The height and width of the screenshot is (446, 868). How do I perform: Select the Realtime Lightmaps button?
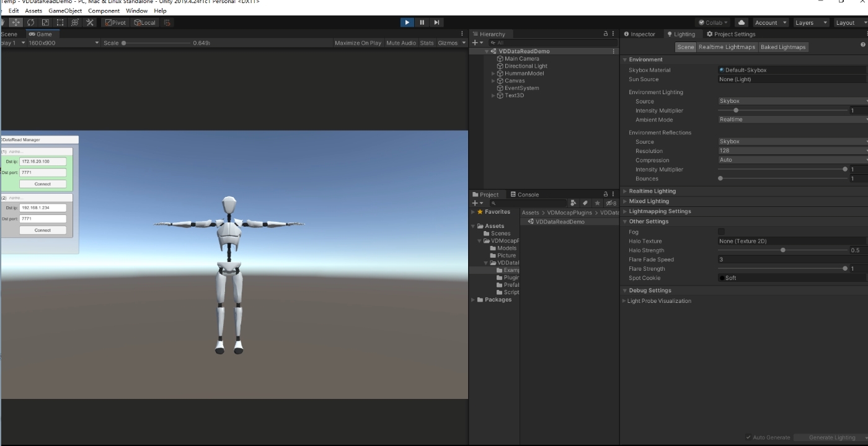[727, 47]
